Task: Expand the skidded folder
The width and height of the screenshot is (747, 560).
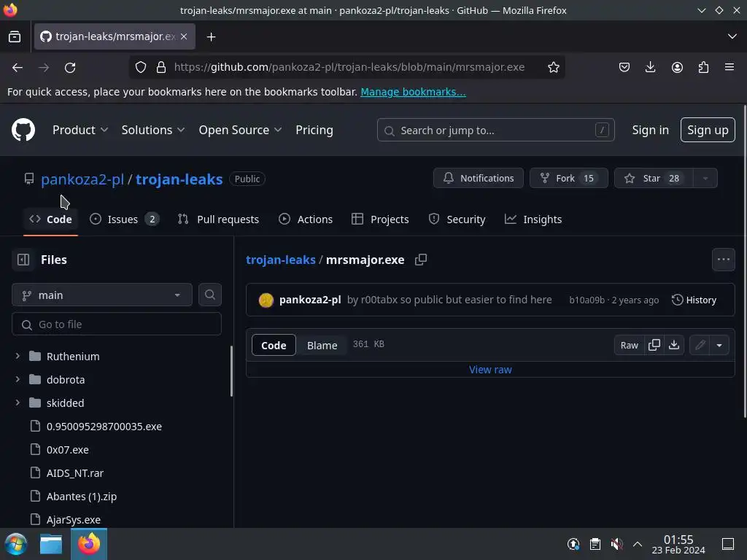Action: pyautogui.click(x=18, y=402)
